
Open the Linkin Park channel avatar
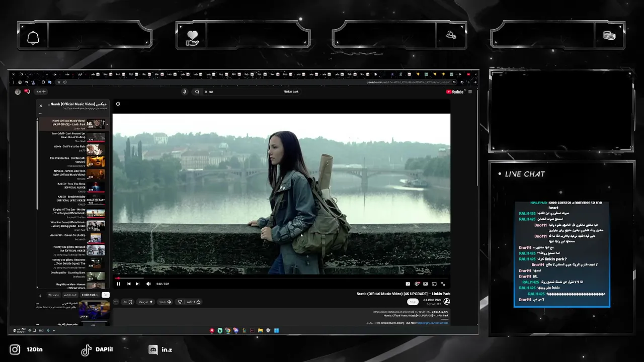tap(446, 302)
